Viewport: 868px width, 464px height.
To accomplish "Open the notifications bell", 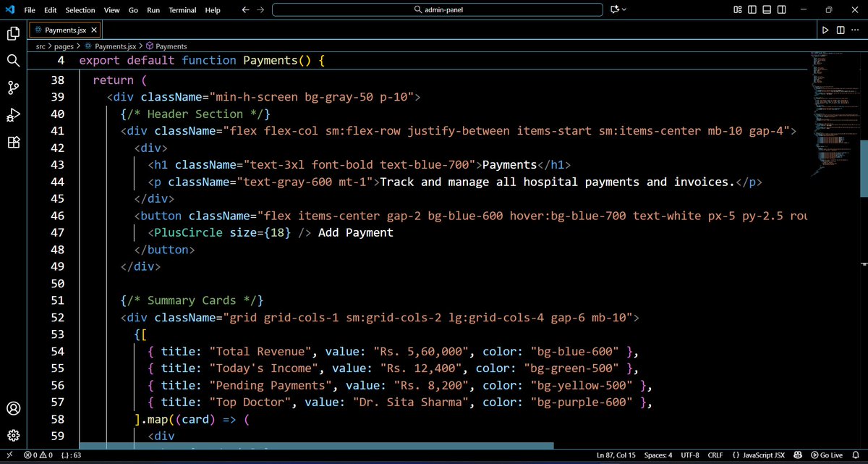I will tap(856, 455).
